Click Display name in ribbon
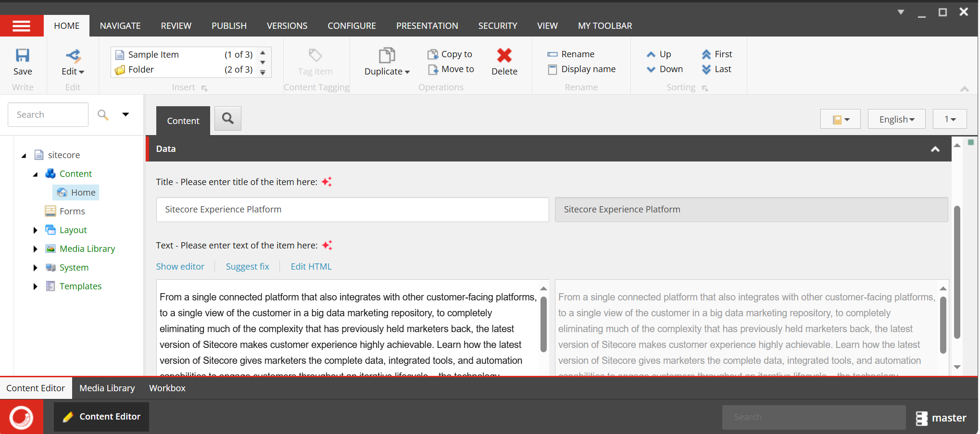Viewport: 980px width, 434px height. 581,69
